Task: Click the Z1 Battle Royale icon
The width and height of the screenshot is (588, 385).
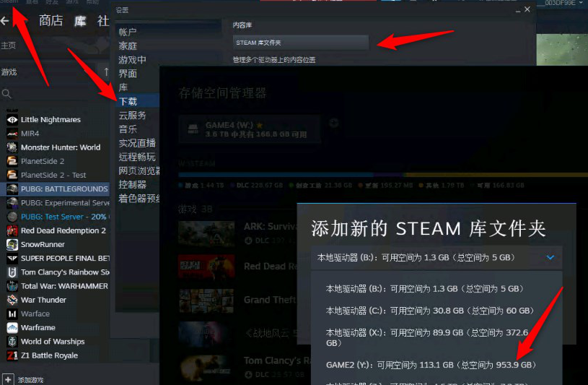Action: (x=12, y=355)
